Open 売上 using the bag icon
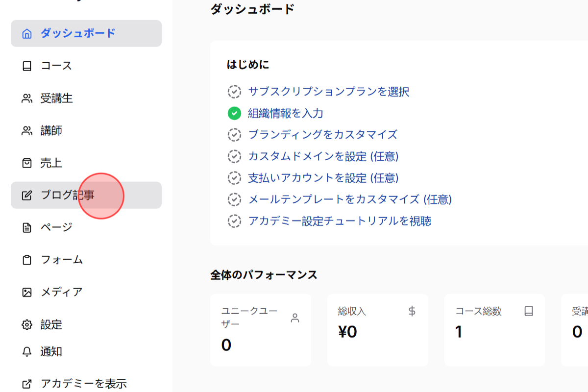588x392 pixels. 27,163
